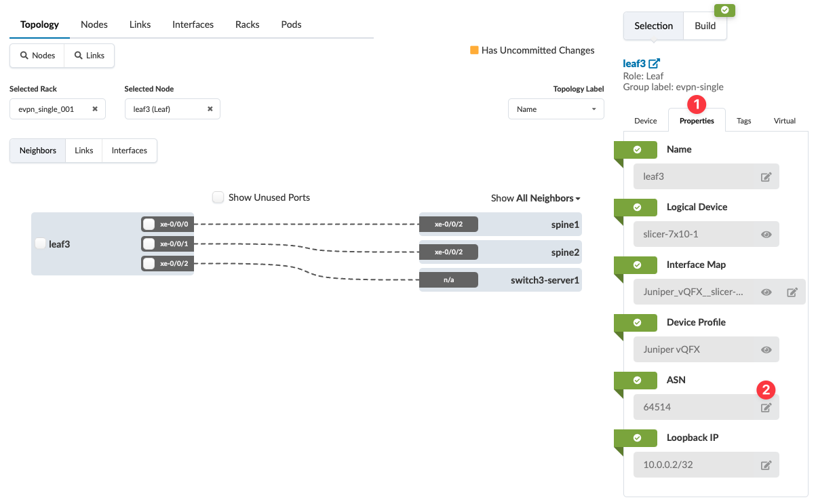The height and width of the screenshot is (504, 816).
Task: Click the eye icon for Logical Device
Action: pos(766,234)
